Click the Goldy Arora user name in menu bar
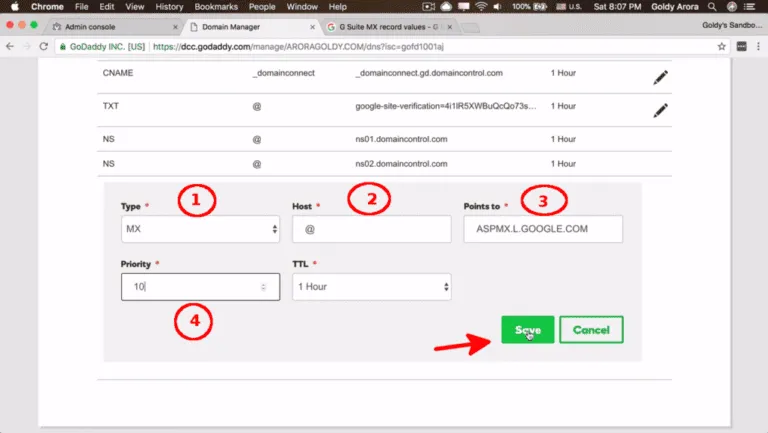Screen dimensions: 768x433 [x=674, y=6]
